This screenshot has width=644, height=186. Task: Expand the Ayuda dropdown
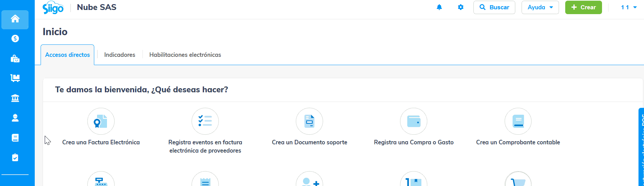pyautogui.click(x=540, y=7)
